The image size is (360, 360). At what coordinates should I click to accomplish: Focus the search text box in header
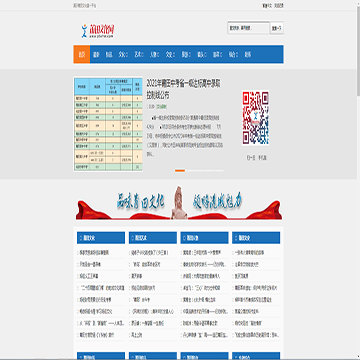coord(248,28)
